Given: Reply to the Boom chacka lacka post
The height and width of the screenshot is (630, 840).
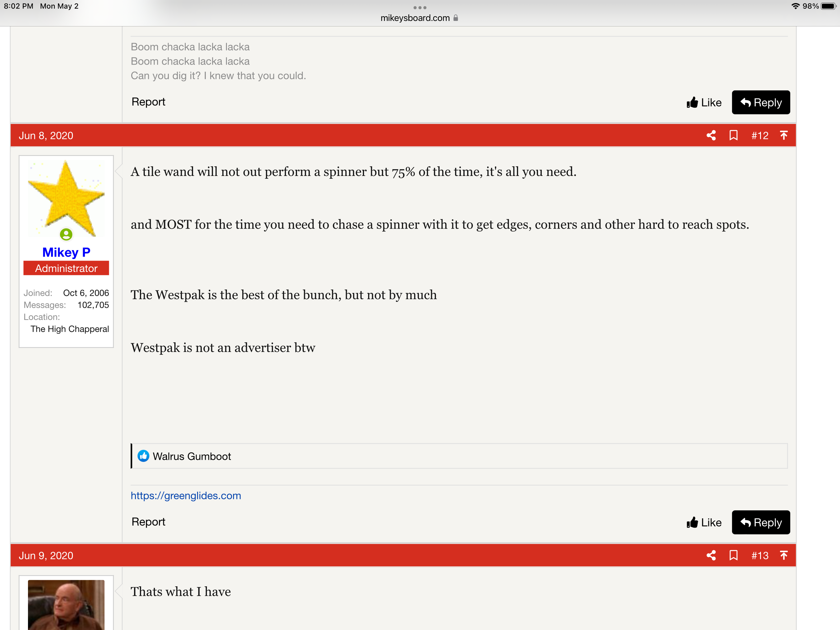Looking at the screenshot, I should click(761, 103).
